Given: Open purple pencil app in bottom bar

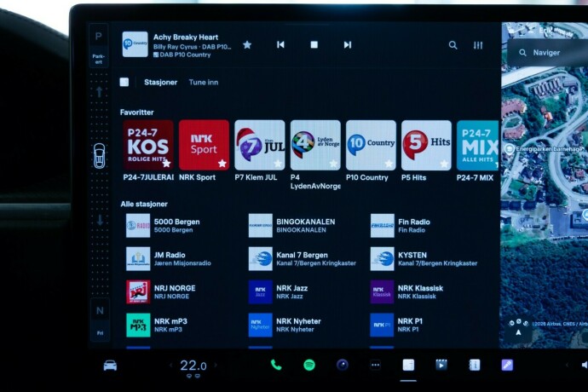Looking at the screenshot, I should click(507, 365).
